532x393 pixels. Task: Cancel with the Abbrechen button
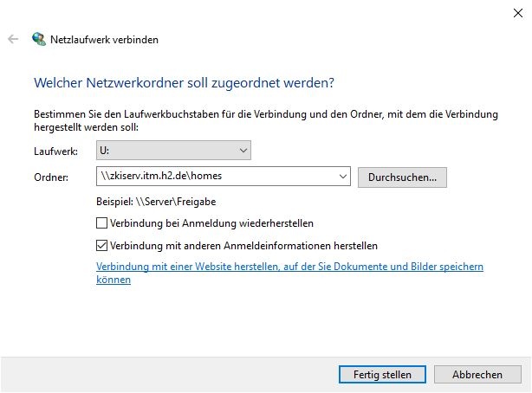tap(477, 374)
